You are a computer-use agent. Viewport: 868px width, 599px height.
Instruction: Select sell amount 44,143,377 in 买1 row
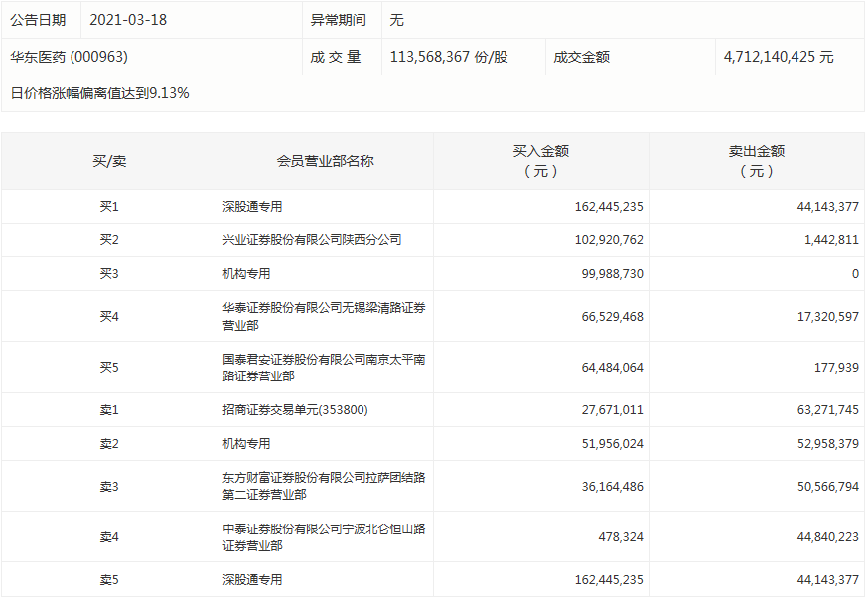[x=828, y=207]
